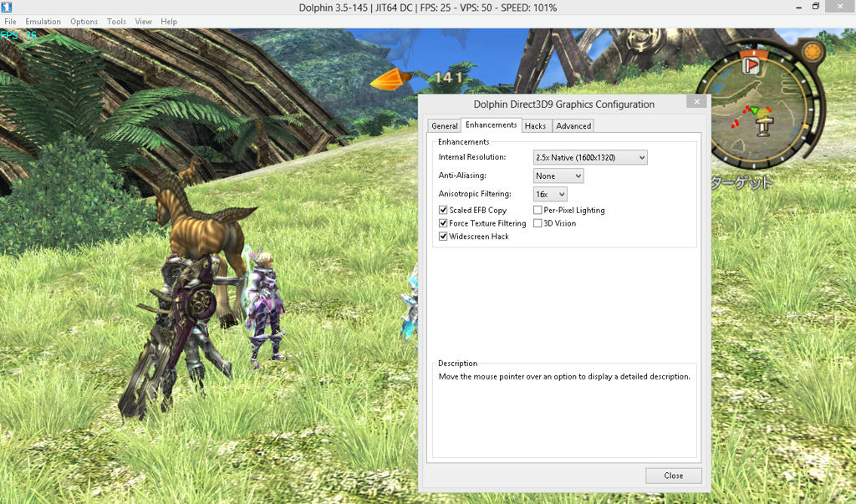
Task: Open the Advanced tab
Action: point(573,125)
